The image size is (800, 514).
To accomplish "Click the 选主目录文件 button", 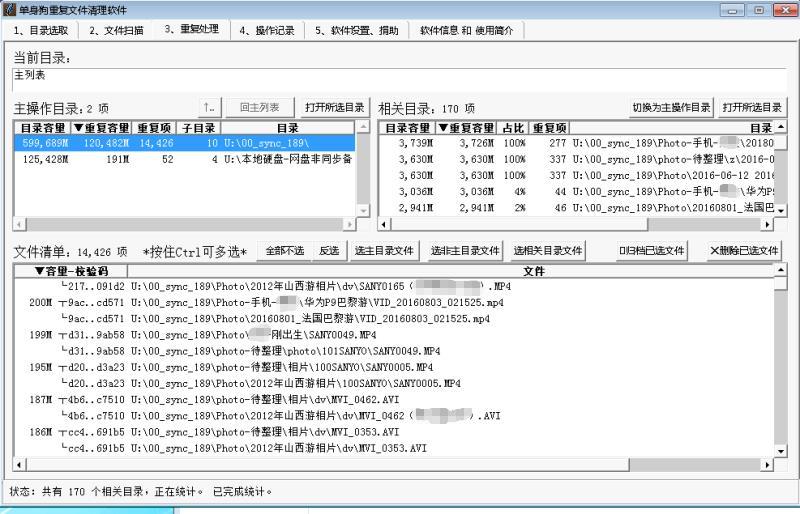I will [x=384, y=251].
